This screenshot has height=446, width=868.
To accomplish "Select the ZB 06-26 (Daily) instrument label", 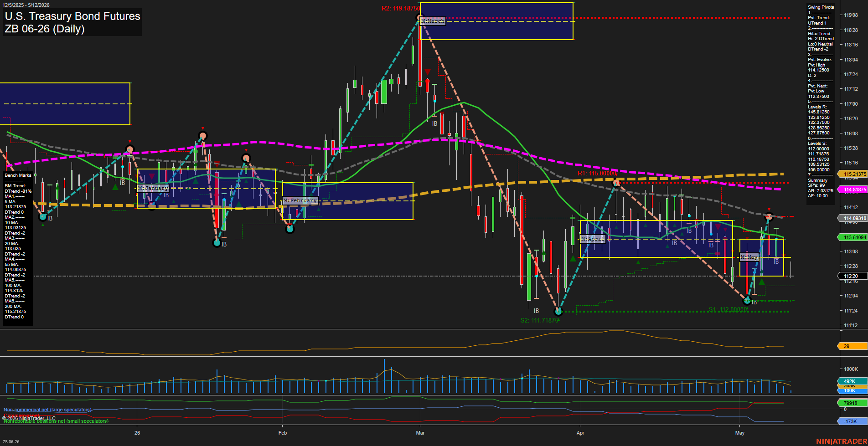I will click(x=45, y=29).
